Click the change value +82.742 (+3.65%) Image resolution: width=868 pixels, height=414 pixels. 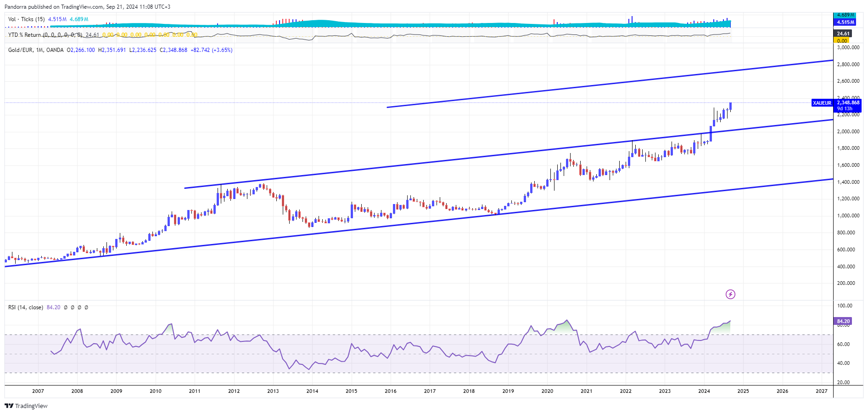[x=212, y=50]
